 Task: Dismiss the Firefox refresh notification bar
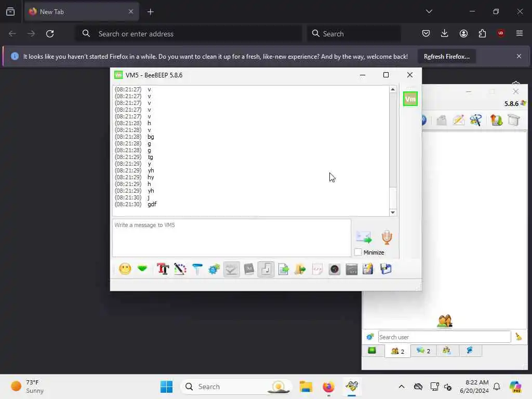[x=519, y=56]
